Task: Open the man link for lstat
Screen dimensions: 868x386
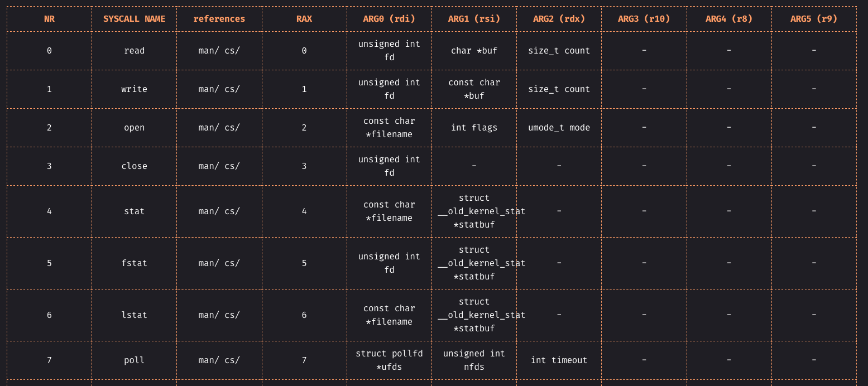Action: click(x=208, y=315)
